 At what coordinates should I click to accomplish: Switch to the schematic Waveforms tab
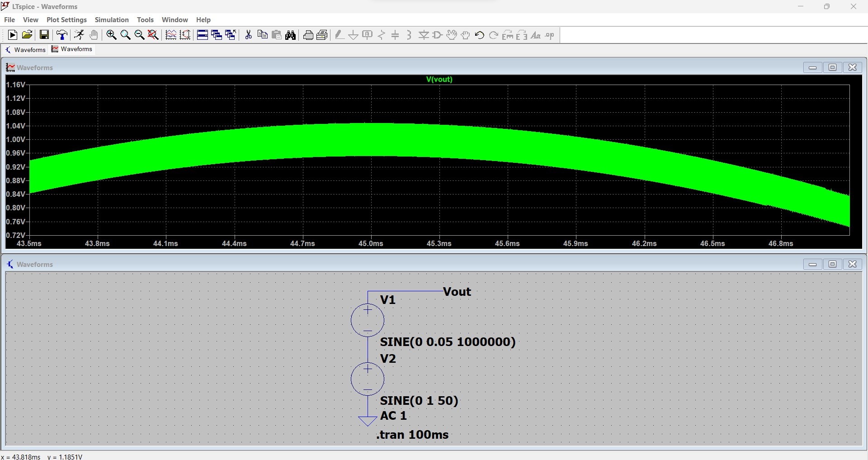pos(25,50)
